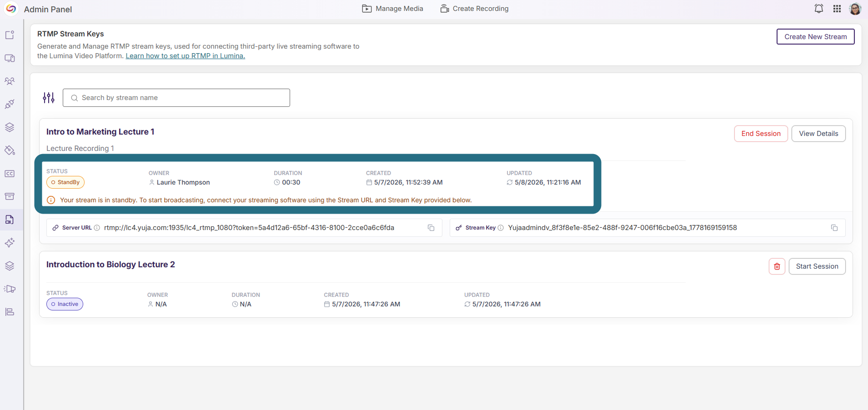
Task: Click the Biology stream owner N/A value
Action: (x=161, y=304)
